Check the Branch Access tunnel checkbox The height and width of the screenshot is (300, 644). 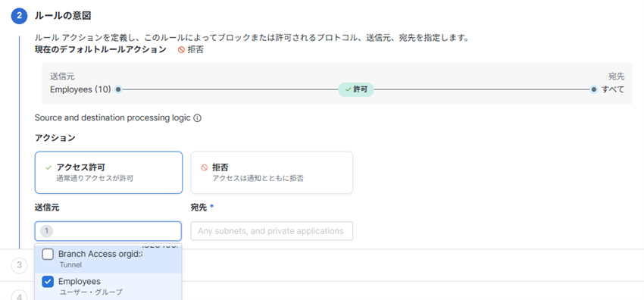click(48, 255)
